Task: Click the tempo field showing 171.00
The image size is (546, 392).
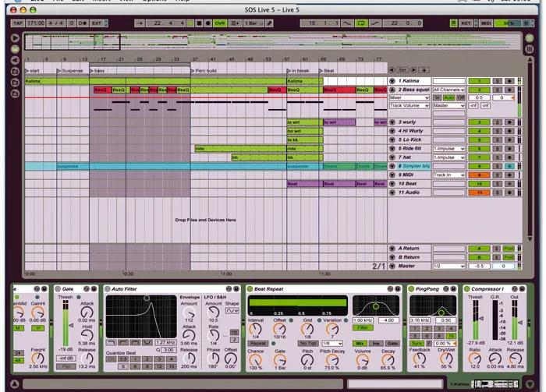Action: click(36, 23)
